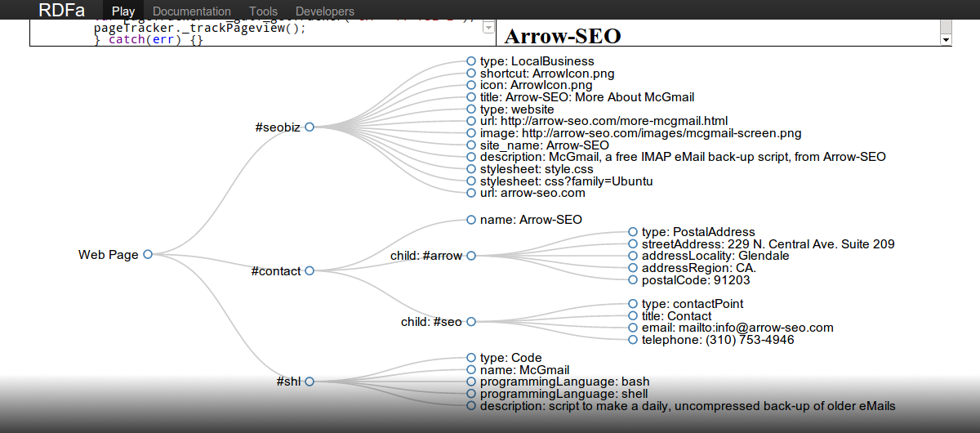Image resolution: width=980 pixels, height=433 pixels.
Task: Click into the code editor on pageTracker._trackPageview line
Action: [x=200, y=27]
